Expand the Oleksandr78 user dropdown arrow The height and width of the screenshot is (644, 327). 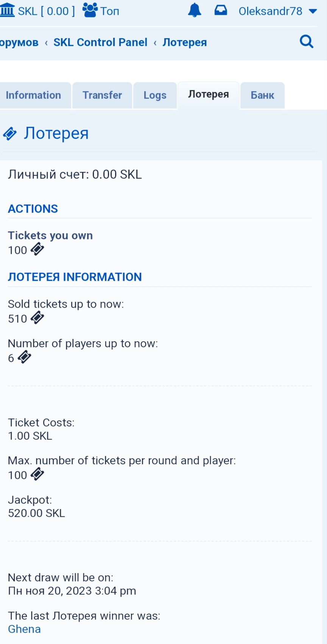(x=313, y=11)
